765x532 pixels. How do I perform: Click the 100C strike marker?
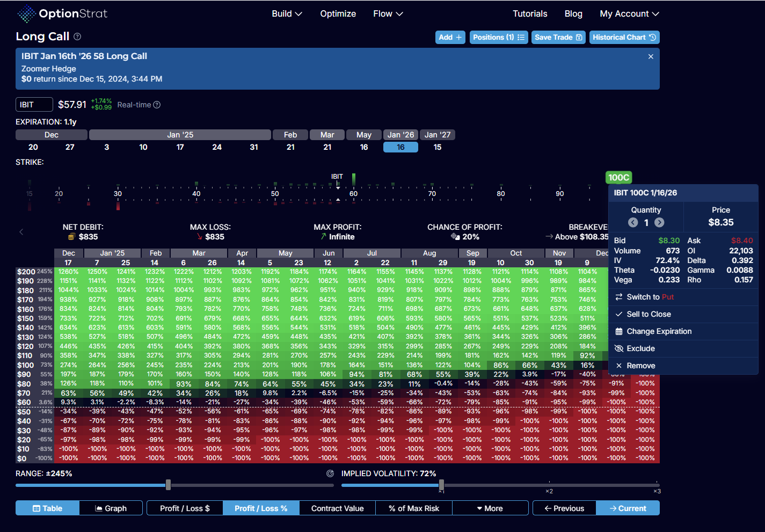tap(618, 178)
